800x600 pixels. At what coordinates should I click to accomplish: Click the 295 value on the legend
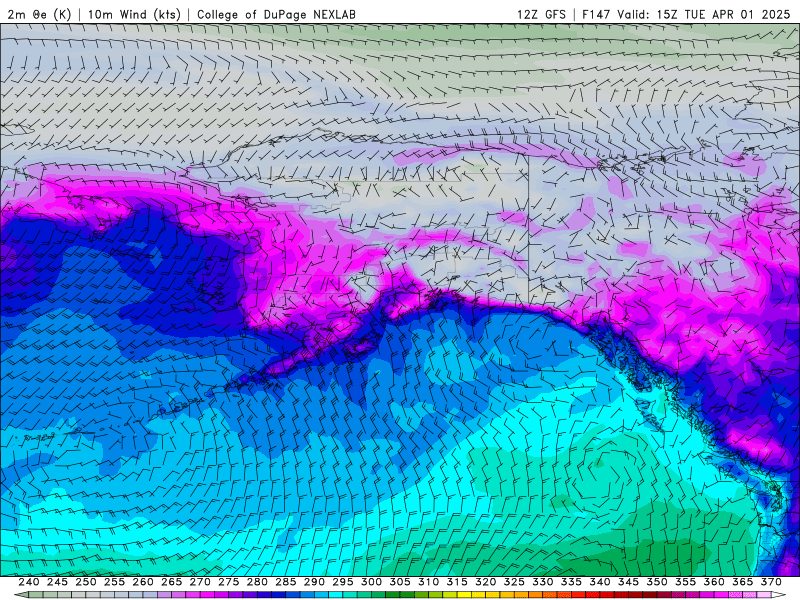click(x=343, y=582)
